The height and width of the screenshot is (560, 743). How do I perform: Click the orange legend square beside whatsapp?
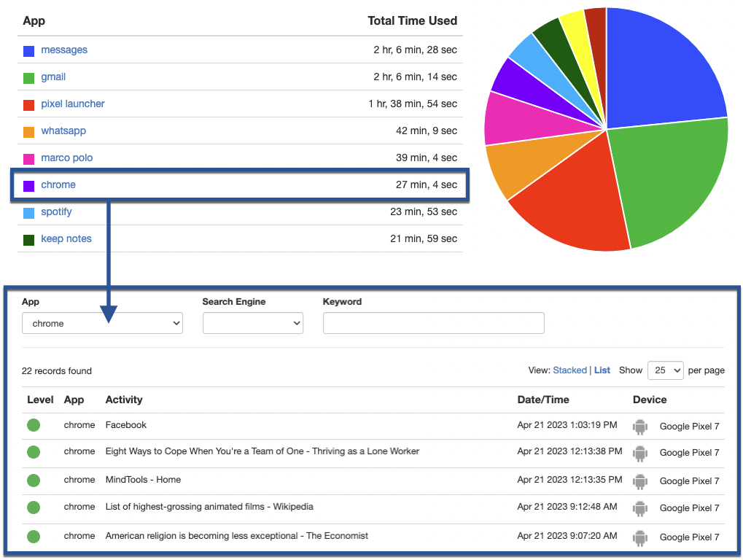pos(28,131)
